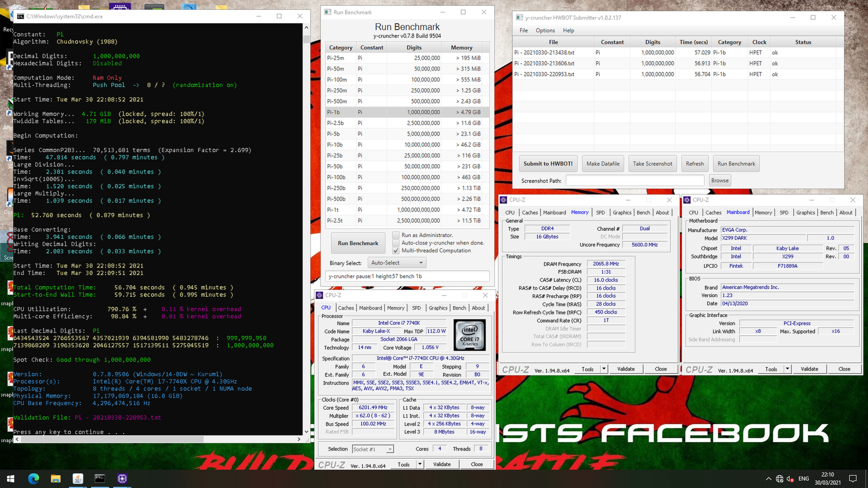Select file Pi - 20210330-213438.txt row

tap(678, 53)
